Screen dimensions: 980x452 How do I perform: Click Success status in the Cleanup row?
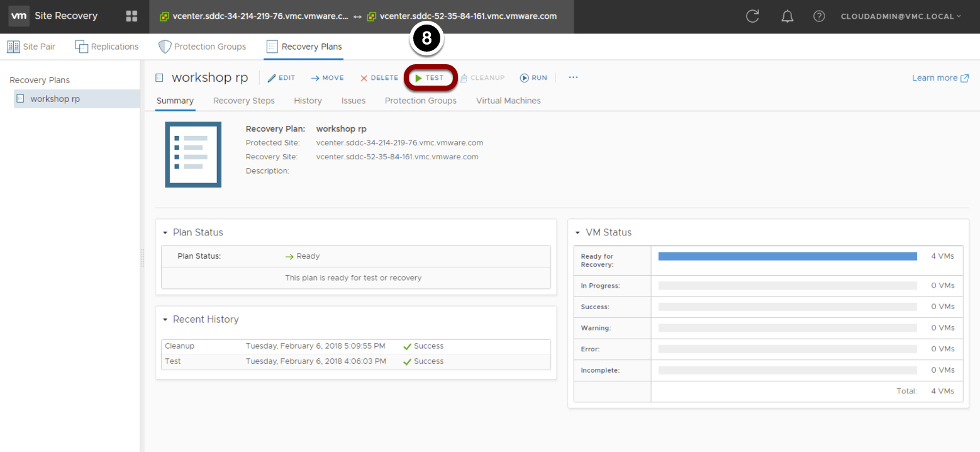point(423,346)
